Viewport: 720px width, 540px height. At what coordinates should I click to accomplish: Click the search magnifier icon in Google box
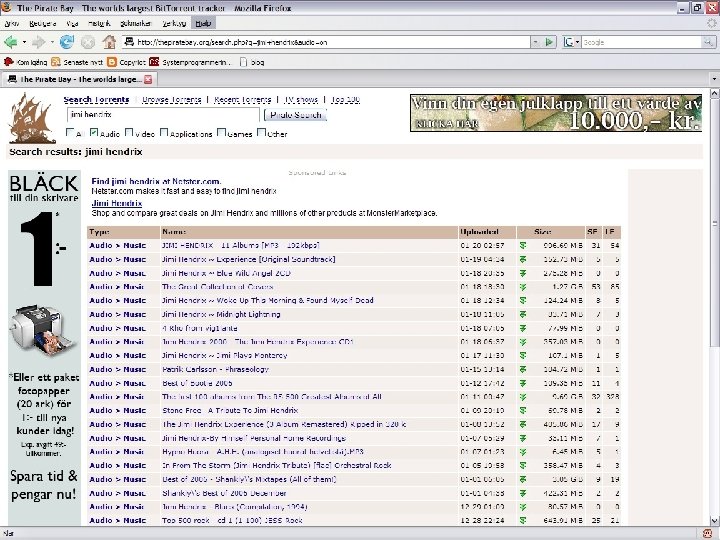[709, 42]
